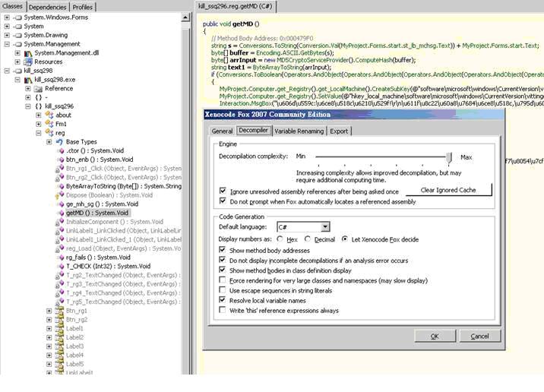
Task: Expand the Fm1 class node
Action: pyautogui.click(x=39, y=124)
